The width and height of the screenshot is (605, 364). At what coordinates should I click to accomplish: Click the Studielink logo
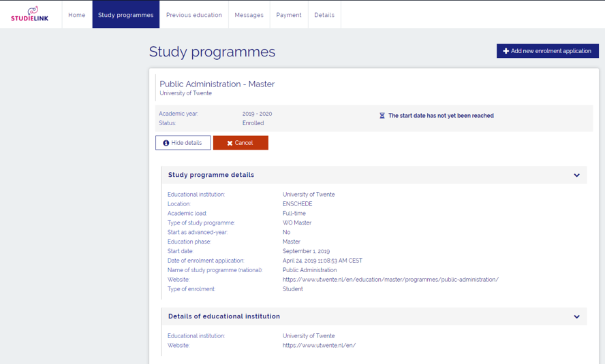(x=30, y=14)
